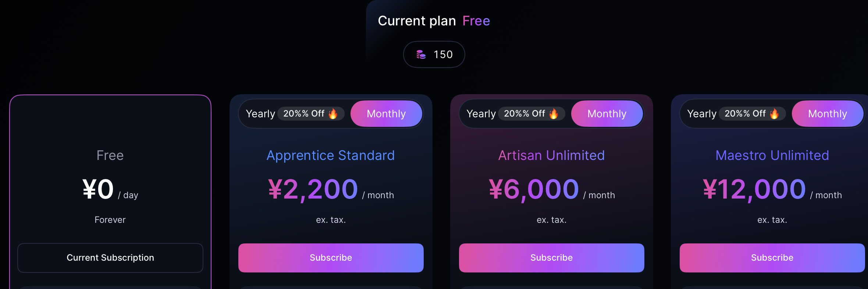Click the fire icon on Artisan Unlimited card
Viewport: 868px width, 289px height.
[x=554, y=114]
